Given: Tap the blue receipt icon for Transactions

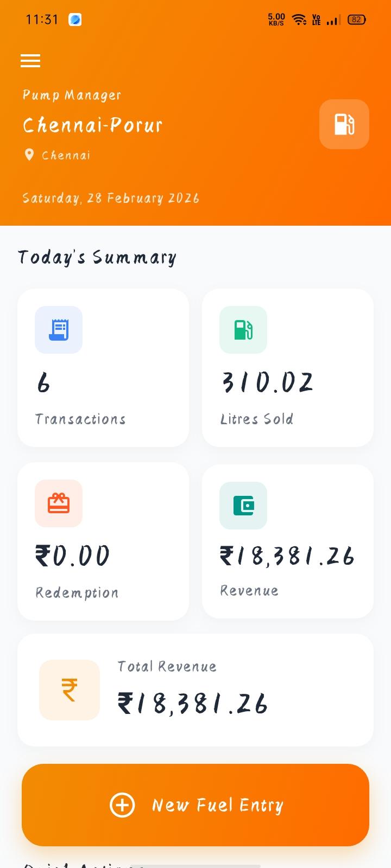Looking at the screenshot, I should click(59, 330).
